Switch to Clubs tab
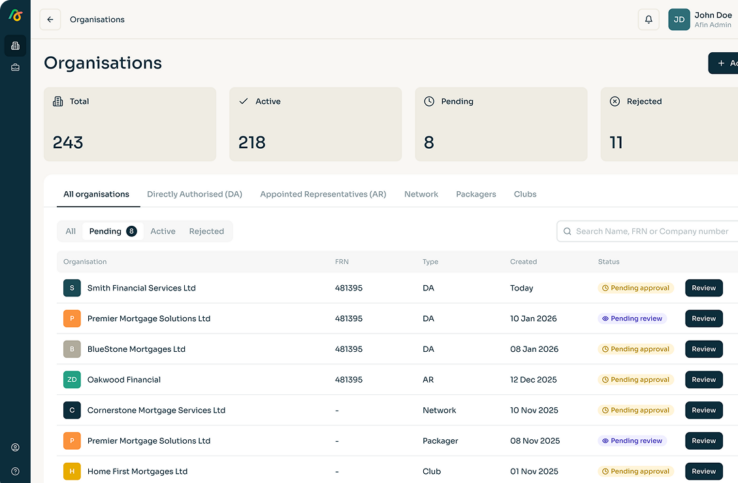Screen dimensions: 738x483 pyautogui.click(x=525, y=194)
